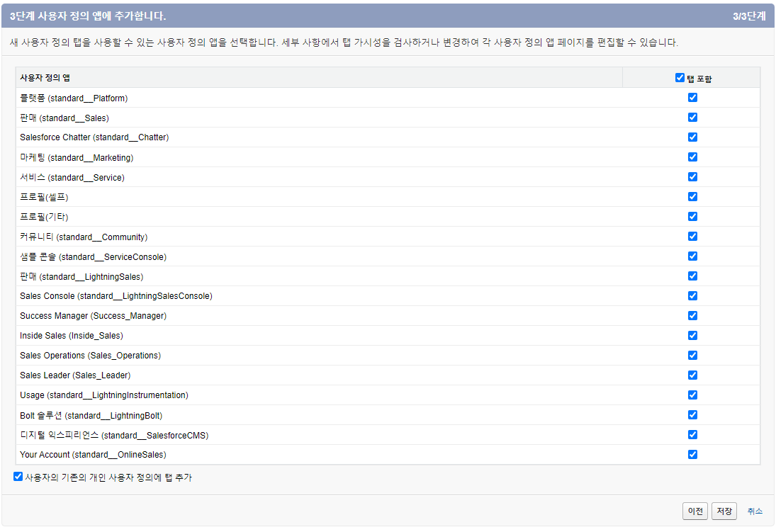Uncheck the 프로필(기타) checkbox

click(x=692, y=216)
